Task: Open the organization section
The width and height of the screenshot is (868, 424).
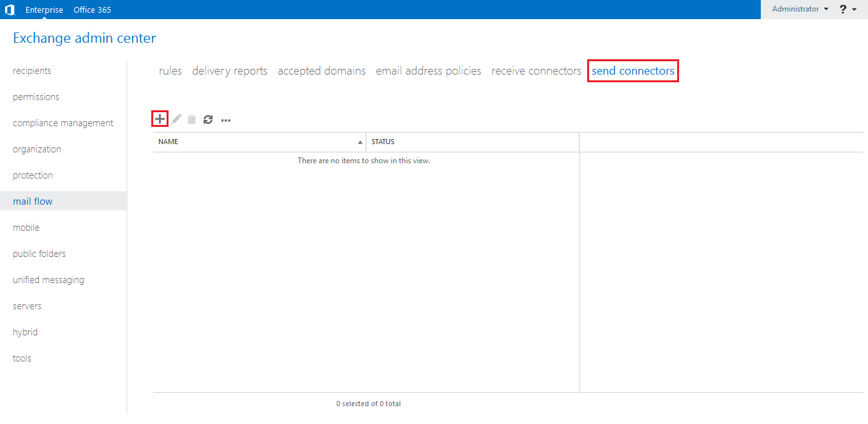Action: pos(37,149)
